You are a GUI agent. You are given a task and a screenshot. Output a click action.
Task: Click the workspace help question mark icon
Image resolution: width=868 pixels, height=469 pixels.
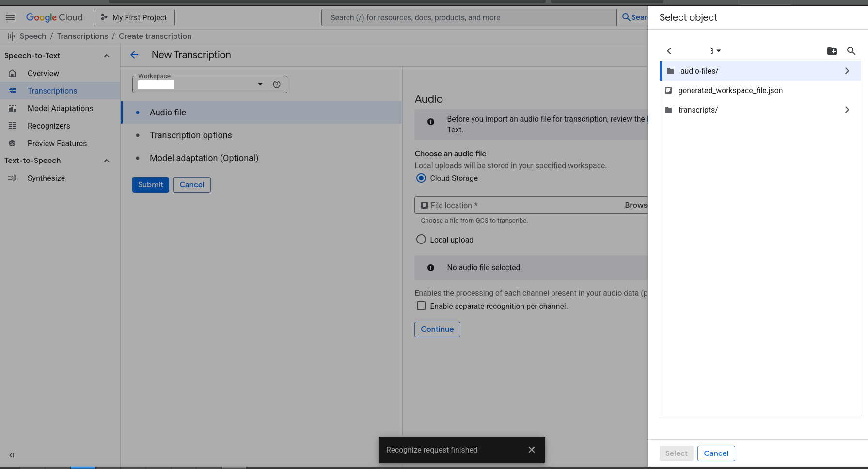[x=277, y=84]
